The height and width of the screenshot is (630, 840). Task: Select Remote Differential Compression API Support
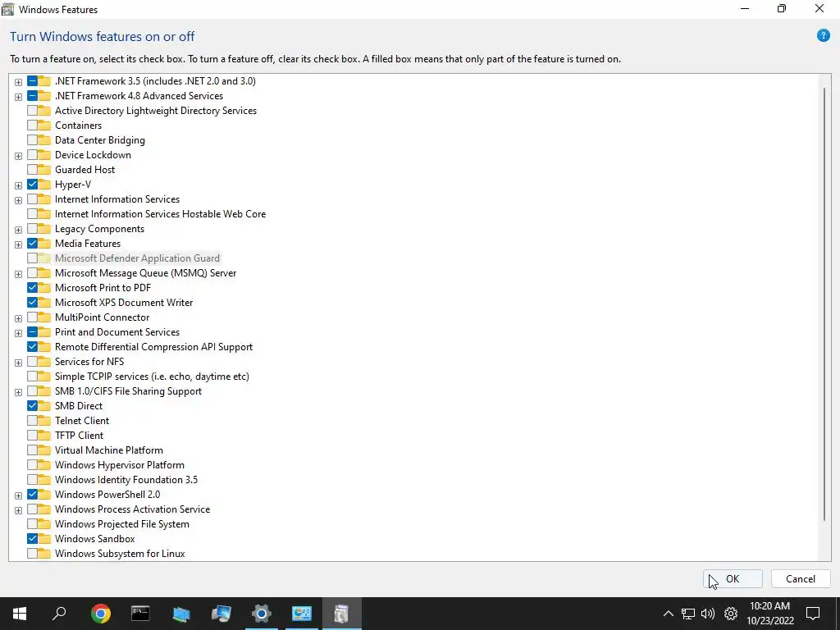pyautogui.click(x=153, y=347)
